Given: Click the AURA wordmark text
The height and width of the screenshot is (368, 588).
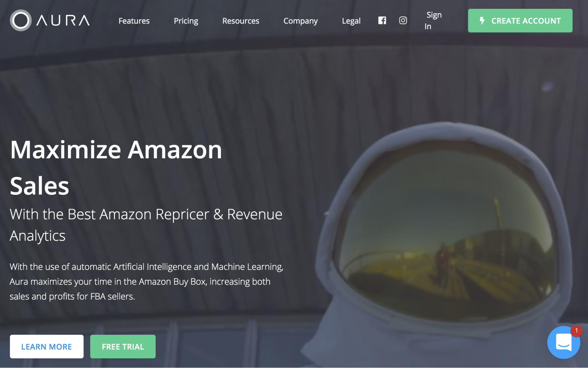Looking at the screenshot, I should click(x=63, y=21).
